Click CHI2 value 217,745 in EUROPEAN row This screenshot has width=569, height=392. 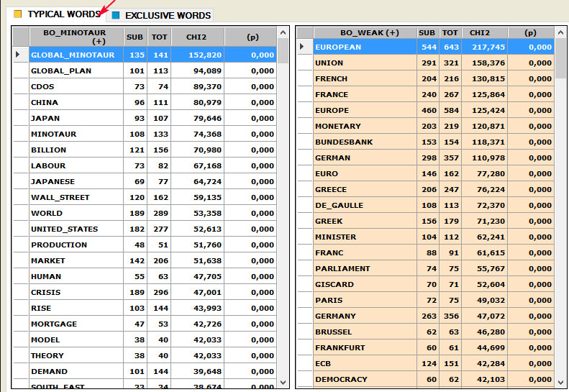488,47
